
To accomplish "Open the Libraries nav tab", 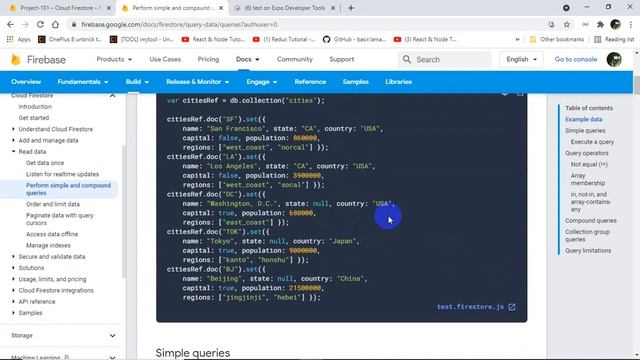I will click(x=398, y=82).
